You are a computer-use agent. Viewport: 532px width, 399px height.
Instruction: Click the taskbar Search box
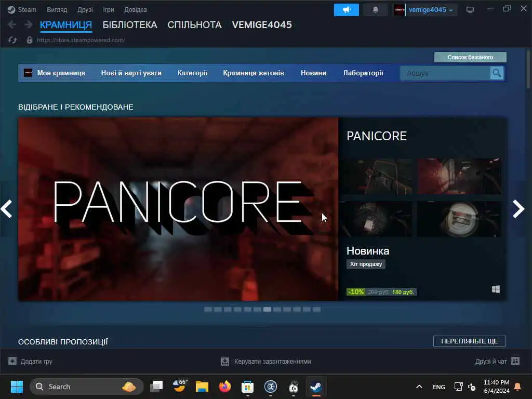[x=87, y=387]
